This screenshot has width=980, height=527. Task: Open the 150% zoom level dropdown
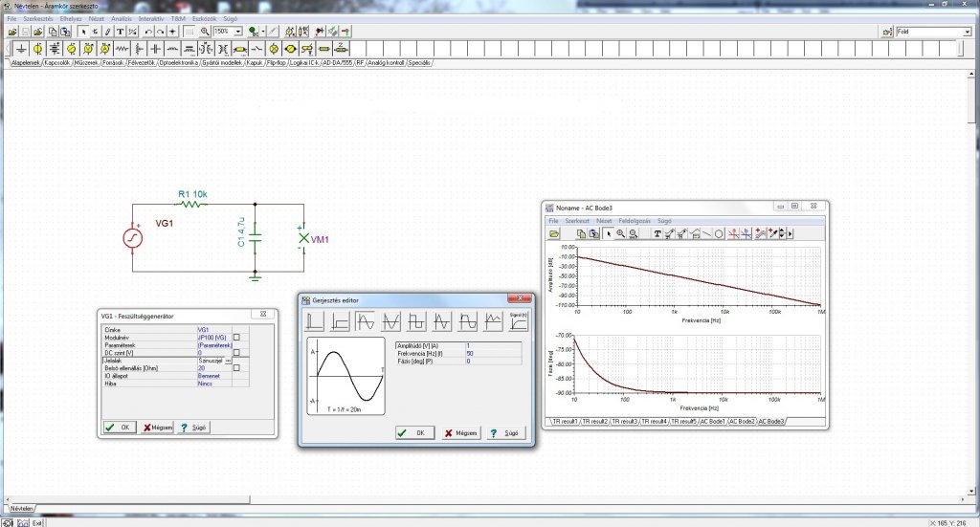pos(238,32)
